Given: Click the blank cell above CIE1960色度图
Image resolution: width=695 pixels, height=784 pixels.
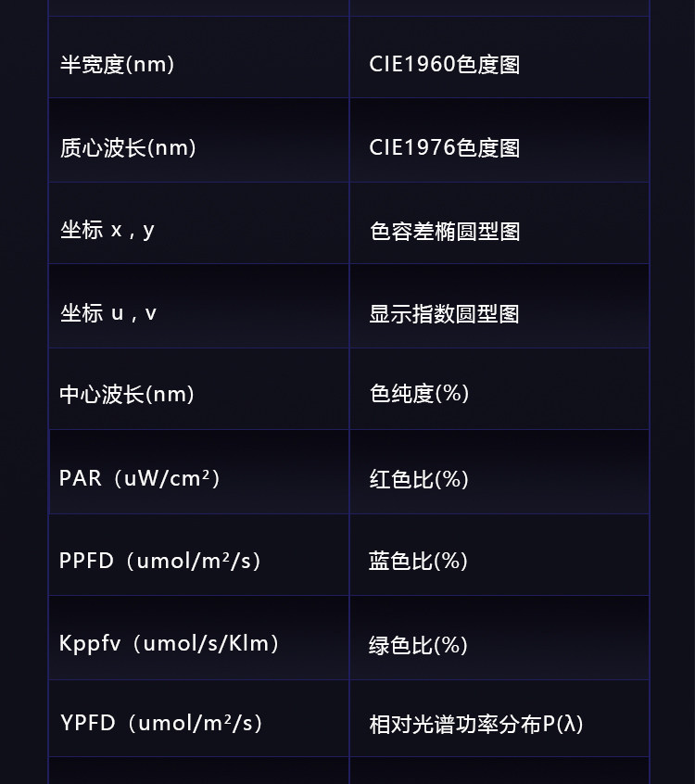Looking at the screenshot, I should (499, 7).
